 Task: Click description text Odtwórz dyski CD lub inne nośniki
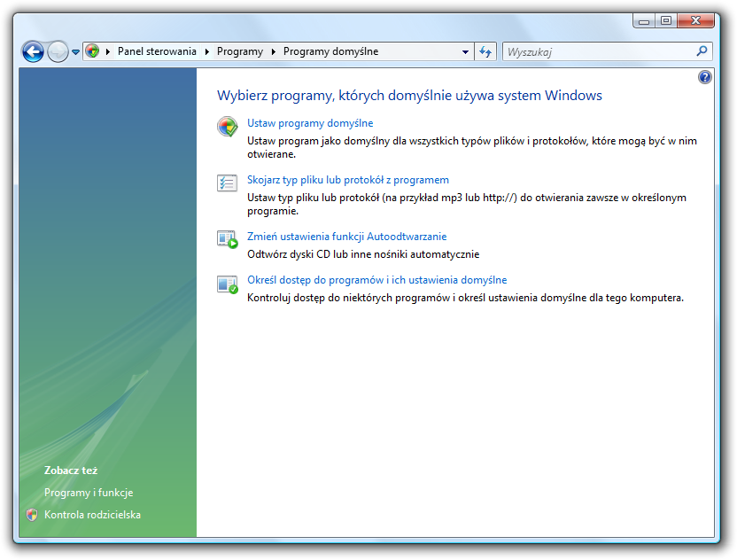[x=363, y=254]
